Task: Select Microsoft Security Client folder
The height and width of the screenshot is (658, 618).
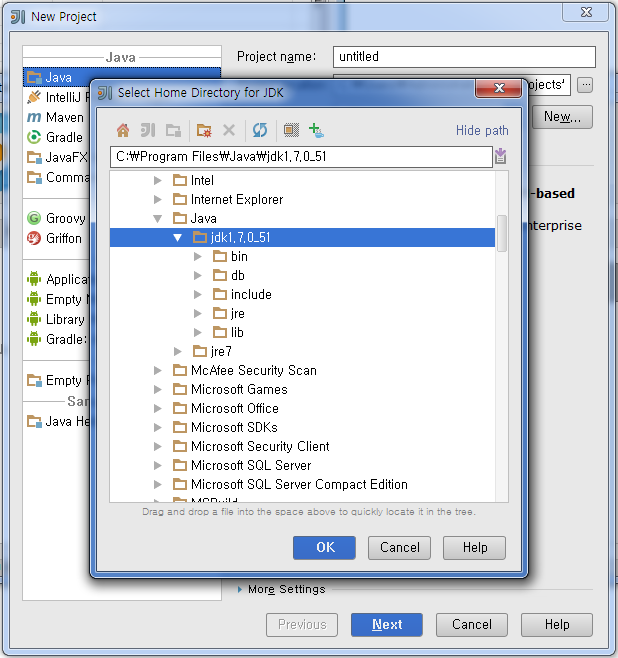Action: [x=260, y=446]
